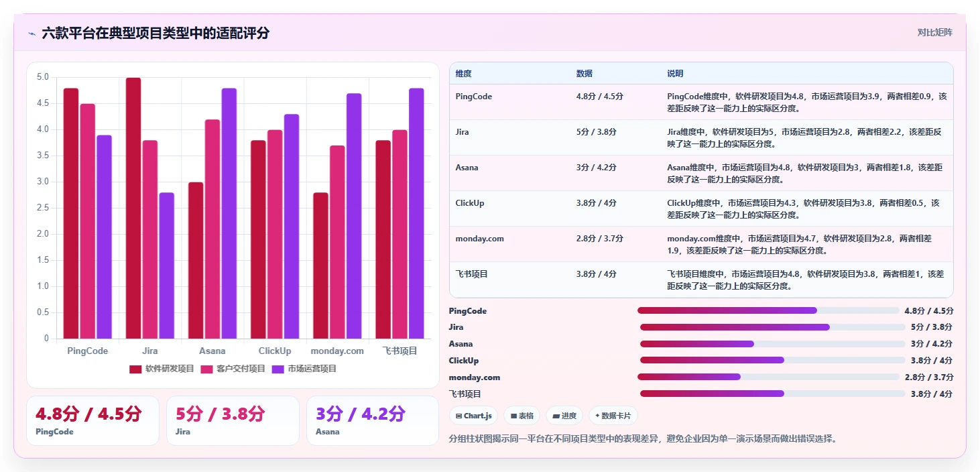Select the 表格 chip
This screenshot has width=980, height=472.
(522, 416)
